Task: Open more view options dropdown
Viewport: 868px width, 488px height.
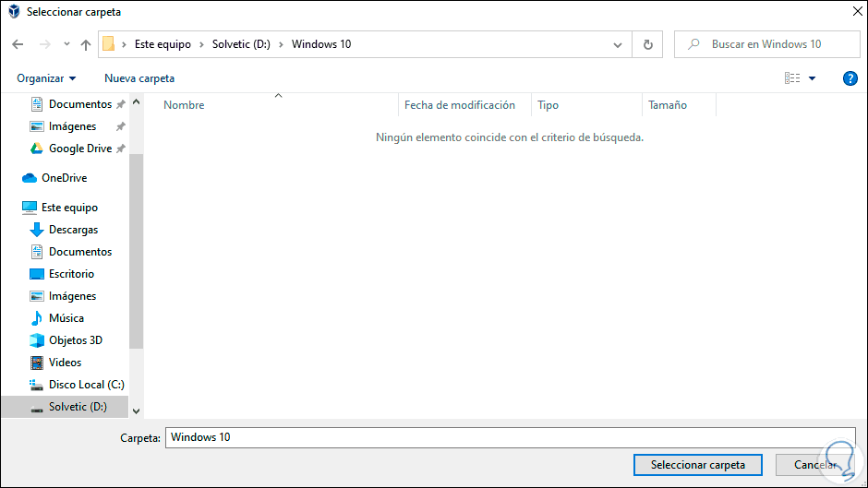Action: [x=812, y=78]
